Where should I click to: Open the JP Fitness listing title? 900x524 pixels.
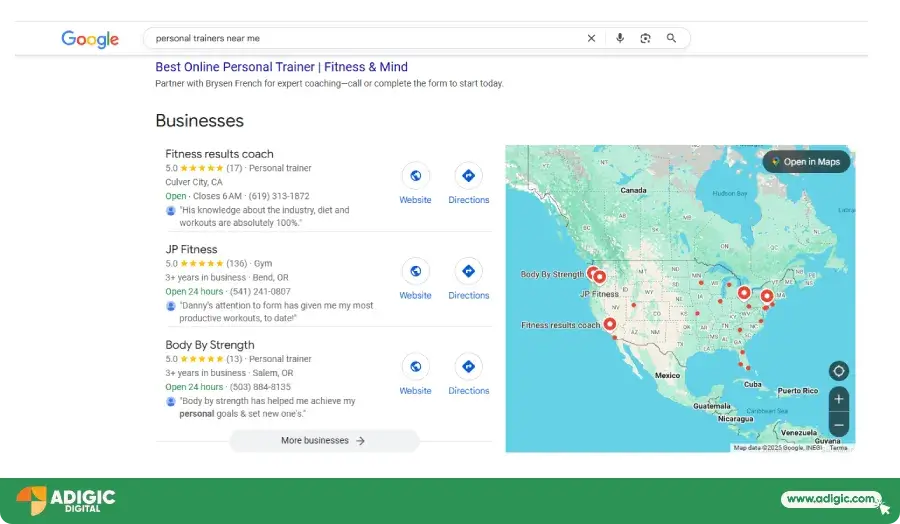[191, 249]
